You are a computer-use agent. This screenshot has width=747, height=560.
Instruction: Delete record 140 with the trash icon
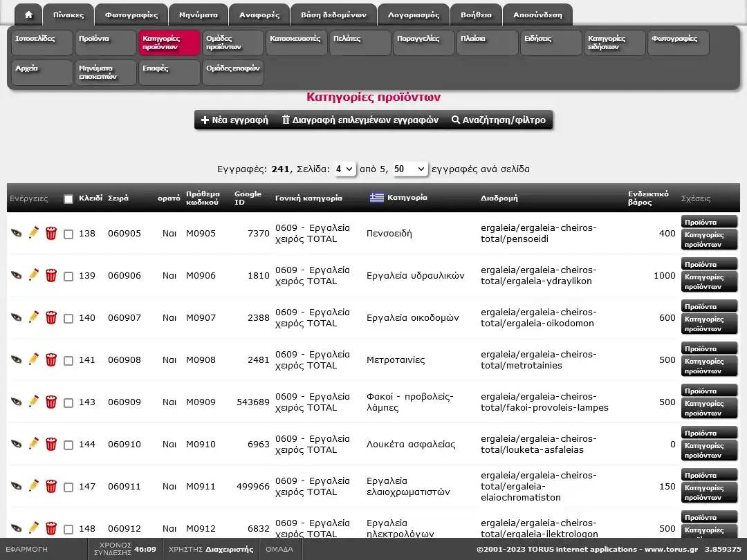(51, 318)
